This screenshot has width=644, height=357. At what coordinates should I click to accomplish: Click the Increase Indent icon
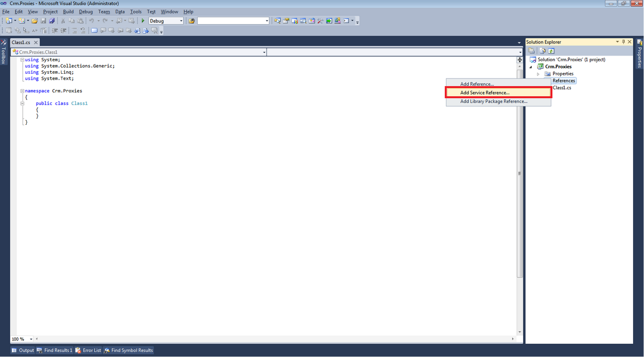coord(64,31)
